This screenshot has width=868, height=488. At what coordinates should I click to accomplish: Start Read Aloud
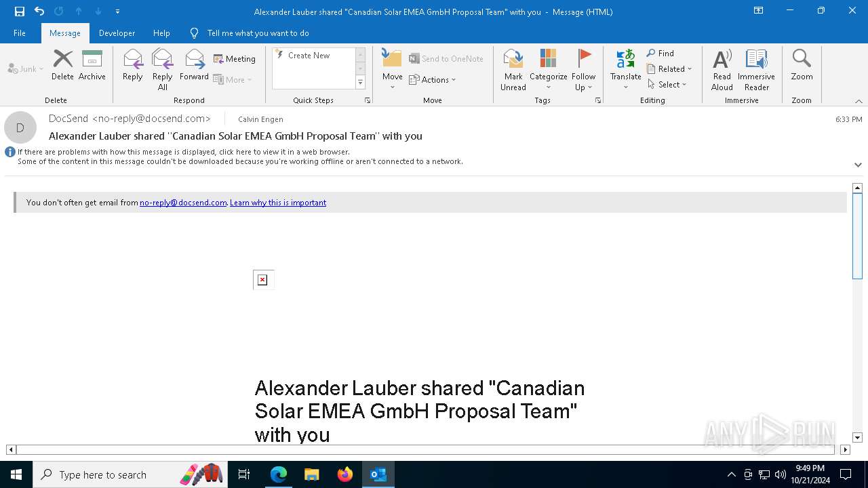[722, 69]
